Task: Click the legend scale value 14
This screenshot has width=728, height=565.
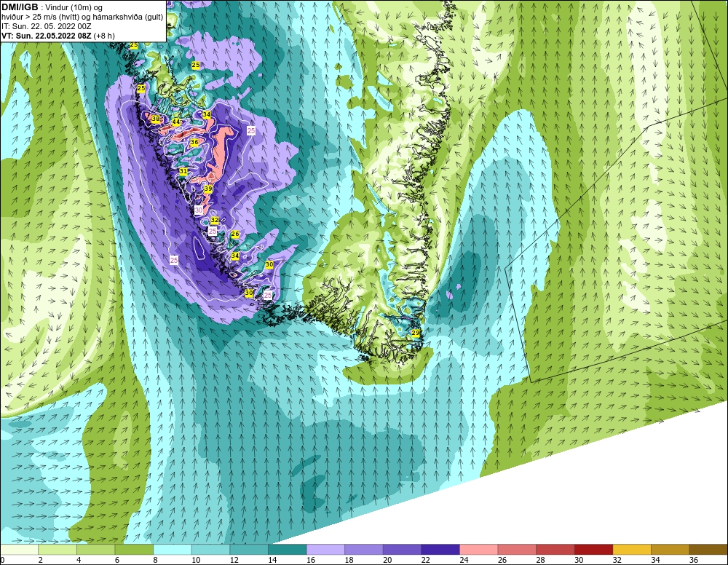Action: (272, 560)
